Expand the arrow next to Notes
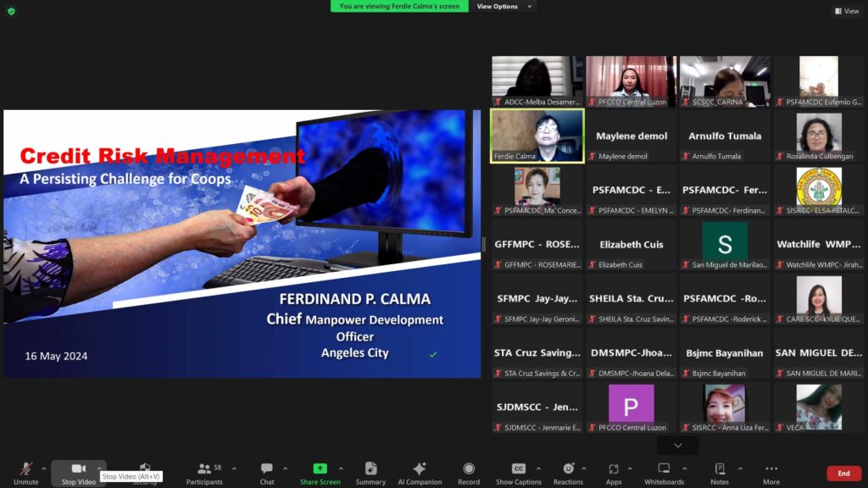The height and width of the screenshot is (488, 868). (x=740, y=469)
